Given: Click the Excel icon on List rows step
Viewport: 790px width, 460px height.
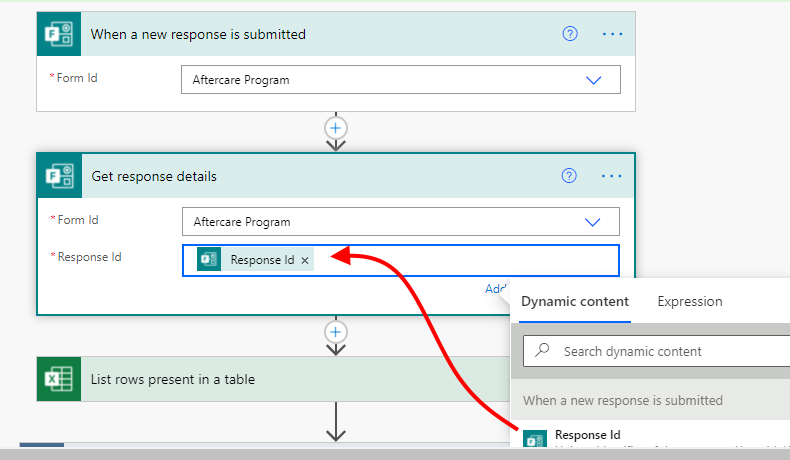Looking at the screenshot, I should [59, 379].
